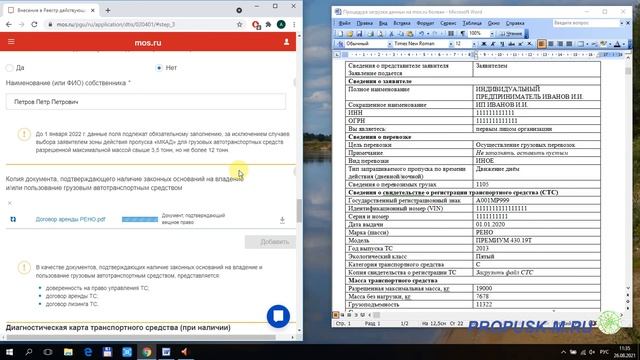Viewport: 640px width, 360px height.
Task: Click the browser back arrow
Action: pos(9,24)
